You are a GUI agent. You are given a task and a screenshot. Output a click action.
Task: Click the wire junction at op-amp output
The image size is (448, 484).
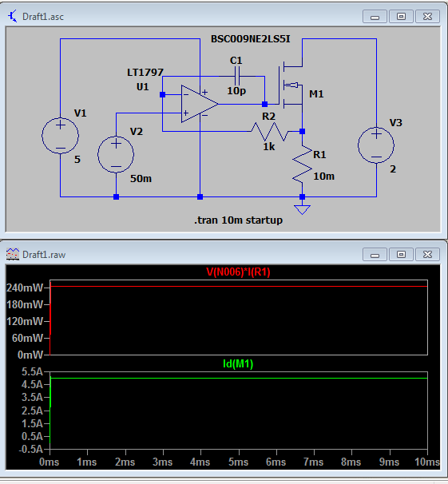coord(264,105)
